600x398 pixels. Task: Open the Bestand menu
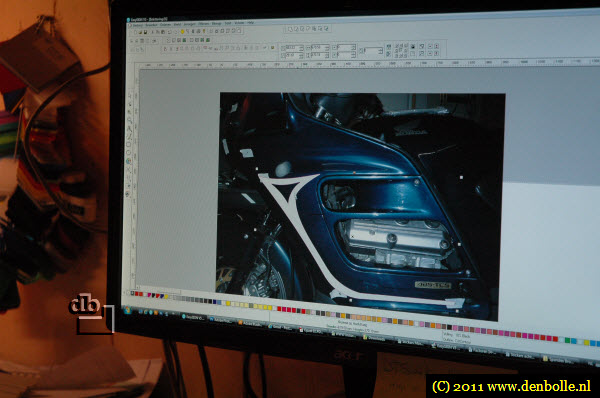(x=137, y=25)
